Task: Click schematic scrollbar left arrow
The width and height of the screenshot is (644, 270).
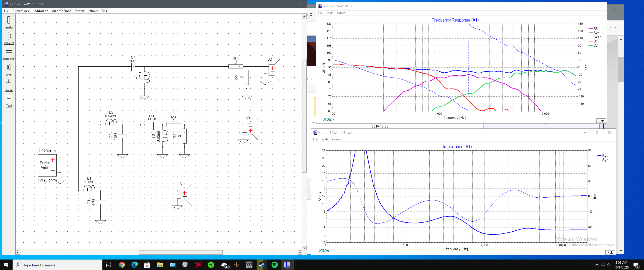Action: (x=18, y=253)
